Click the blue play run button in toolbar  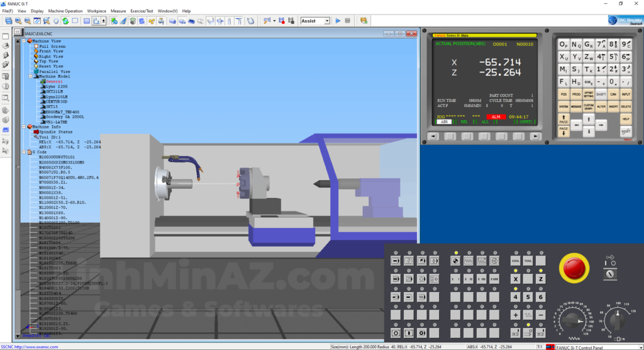coord(338,21)
